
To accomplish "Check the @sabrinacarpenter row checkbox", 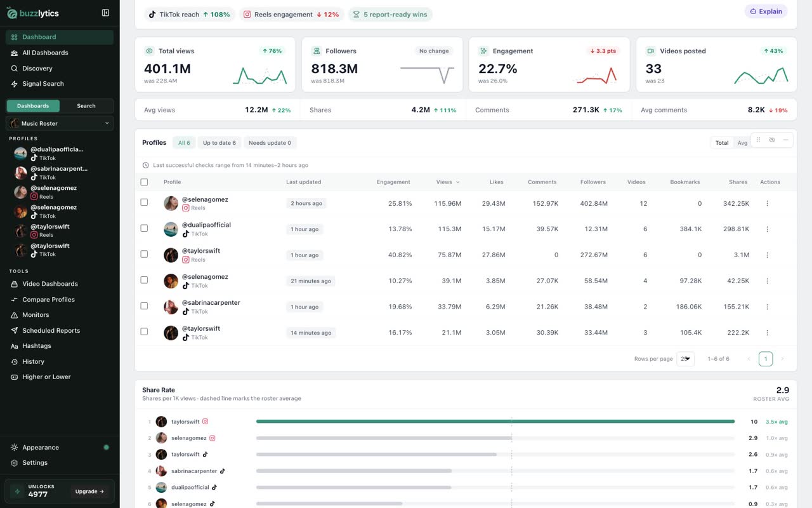I will 144,305.
